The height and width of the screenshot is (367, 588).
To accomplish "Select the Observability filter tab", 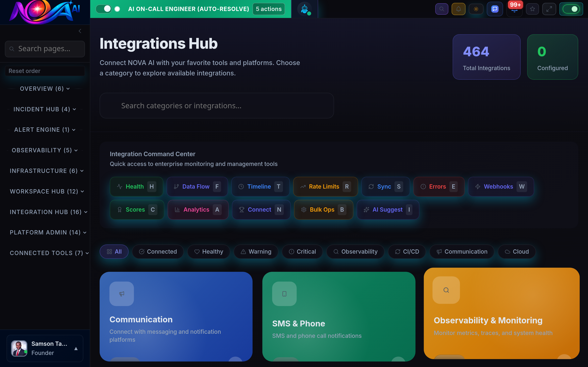I will tap(355, 251).
